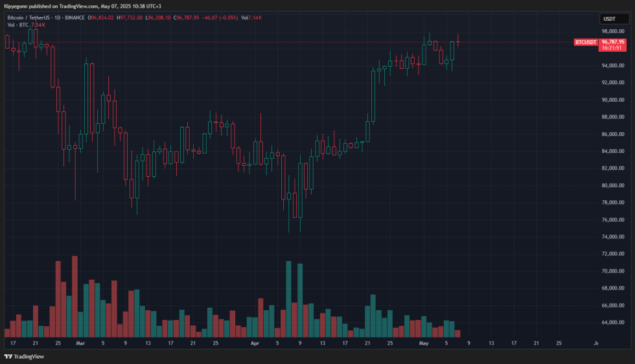Click the 98,000.00 price axis label
The image size is (635, 364).
pyautogui.click(x=612, y=31)
